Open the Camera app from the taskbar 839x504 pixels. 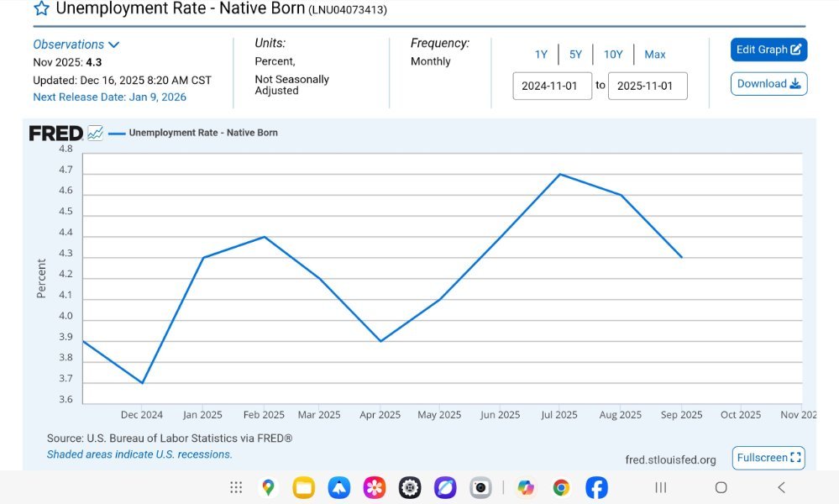click(x=480, y=487)
